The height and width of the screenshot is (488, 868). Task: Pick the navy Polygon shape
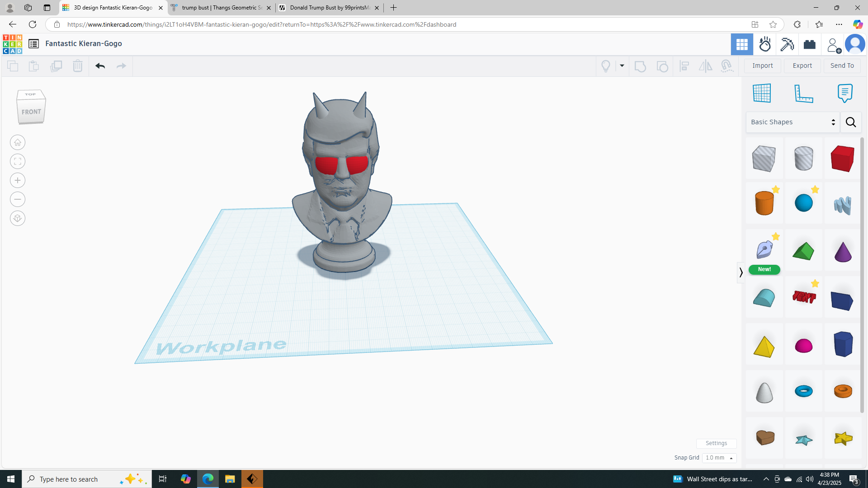coord(842,344)
